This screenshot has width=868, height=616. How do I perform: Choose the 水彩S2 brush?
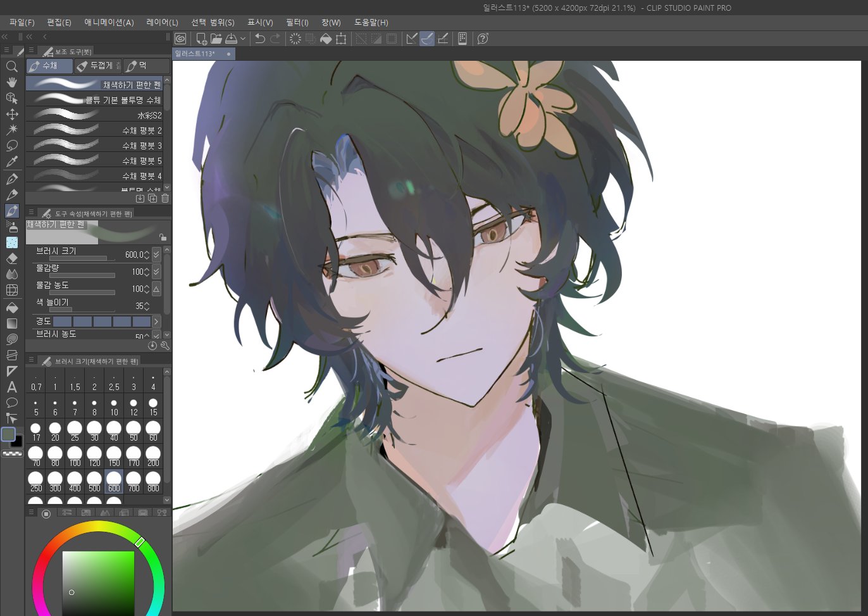tap(95, 115)
